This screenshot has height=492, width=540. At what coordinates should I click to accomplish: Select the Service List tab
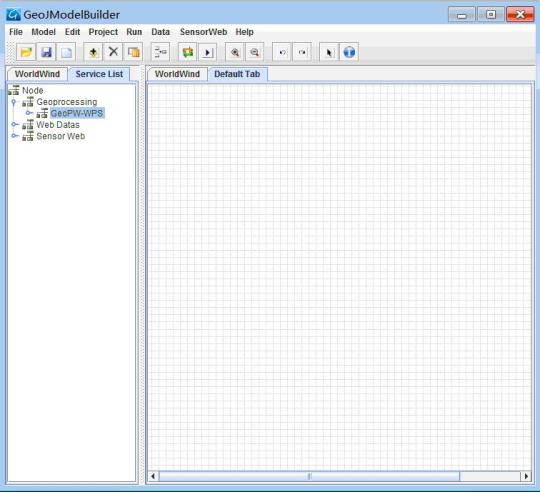[x=99, y=74]
